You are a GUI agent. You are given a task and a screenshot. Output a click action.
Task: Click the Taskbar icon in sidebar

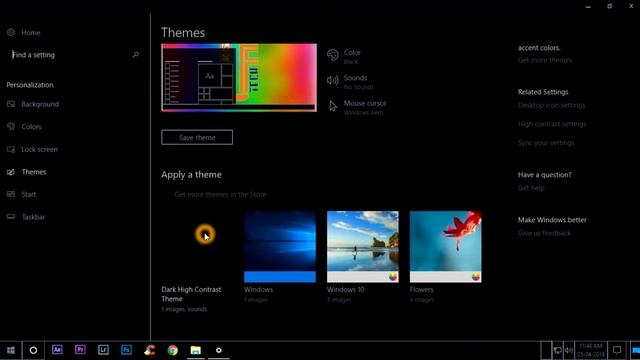(x=11, y=217)
